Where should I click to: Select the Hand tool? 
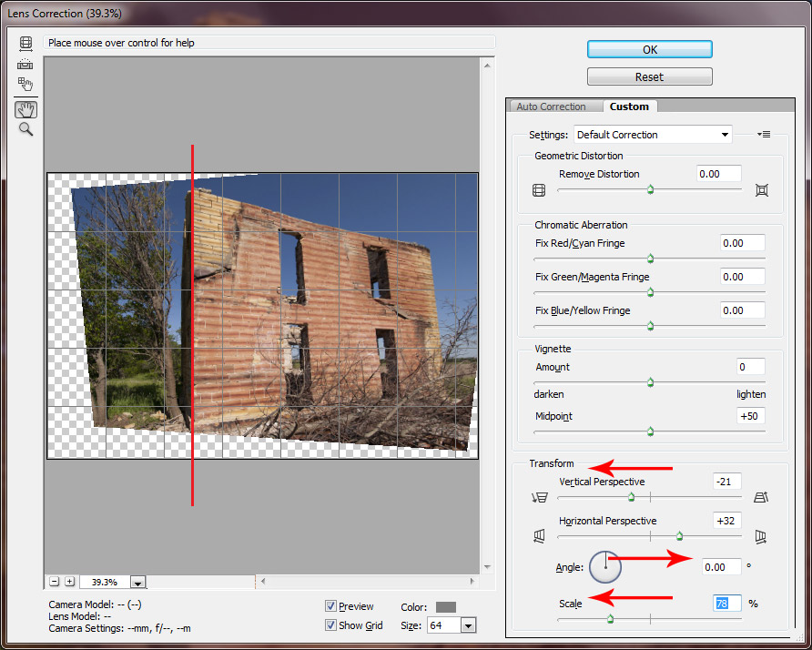click(25, 109)
